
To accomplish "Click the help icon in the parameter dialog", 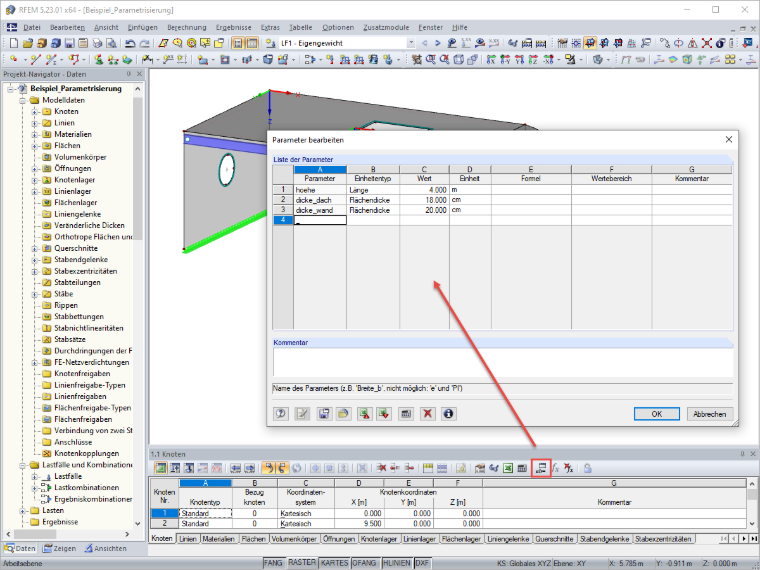I will point(281,414).
